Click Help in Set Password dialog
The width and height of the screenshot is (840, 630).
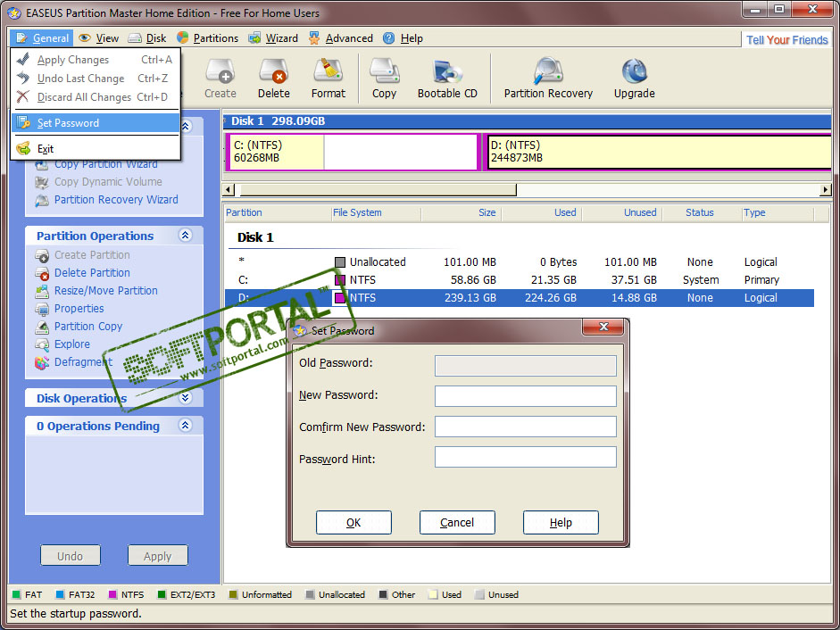[x=561, y=522]
